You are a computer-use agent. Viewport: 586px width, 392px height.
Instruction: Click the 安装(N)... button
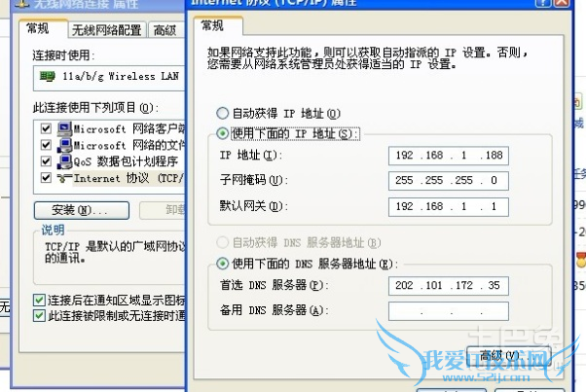pos(82,210)
